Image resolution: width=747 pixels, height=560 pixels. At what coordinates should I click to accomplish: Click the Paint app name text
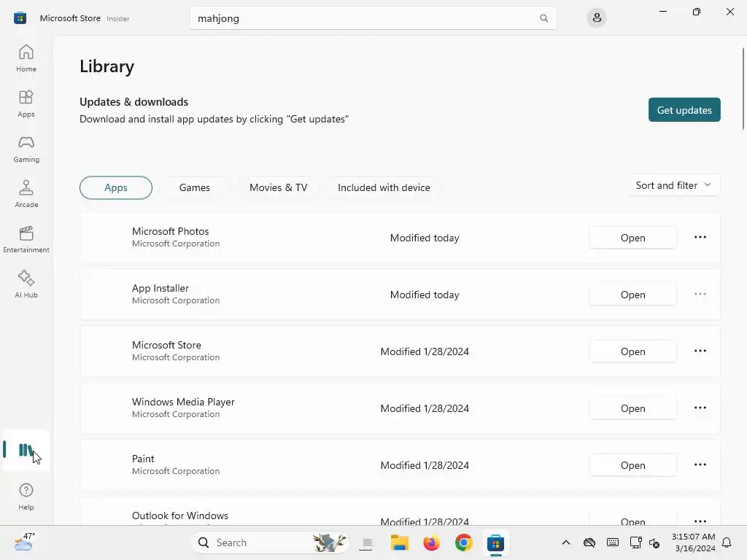tap(143, 459)
